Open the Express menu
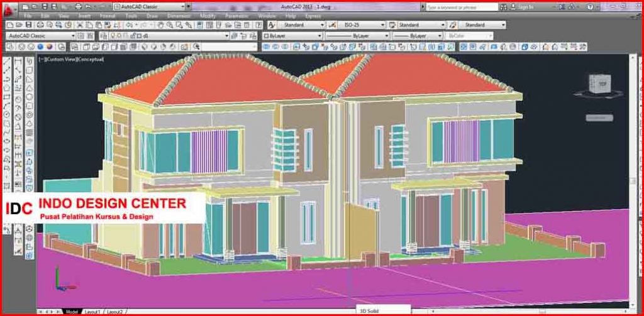 click(x=313, y=16)
